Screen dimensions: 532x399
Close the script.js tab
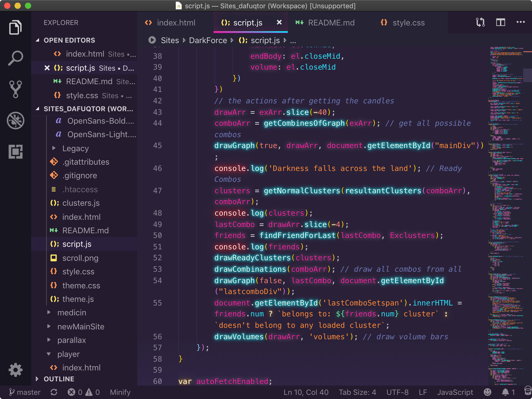pyautogui.click(x=279, y=22)
